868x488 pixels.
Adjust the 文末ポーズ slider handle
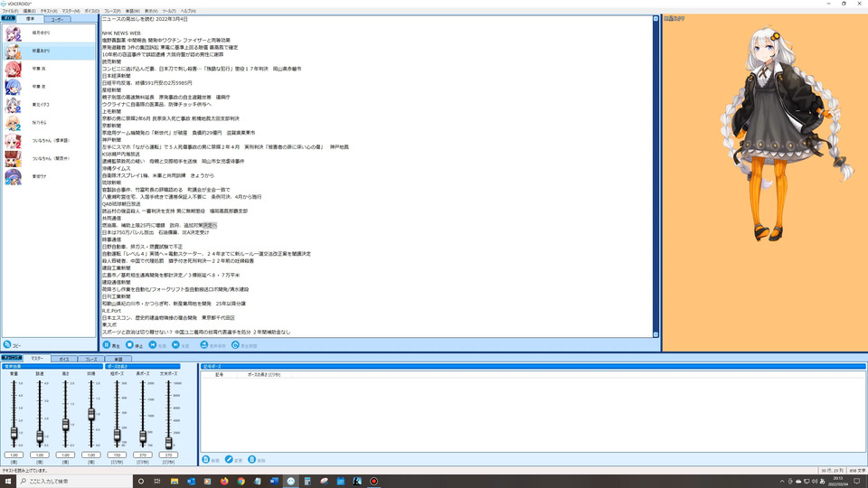[168, 442]
